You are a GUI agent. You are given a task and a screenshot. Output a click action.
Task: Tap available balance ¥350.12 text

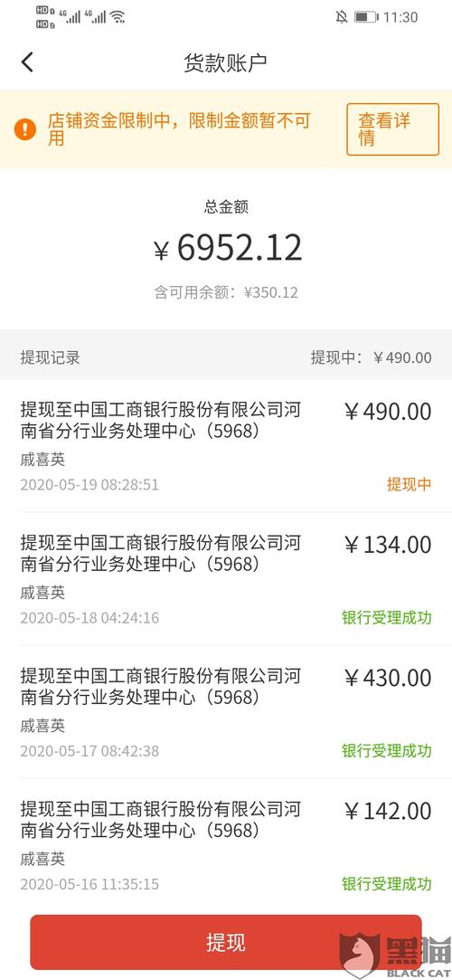point(226,292)
